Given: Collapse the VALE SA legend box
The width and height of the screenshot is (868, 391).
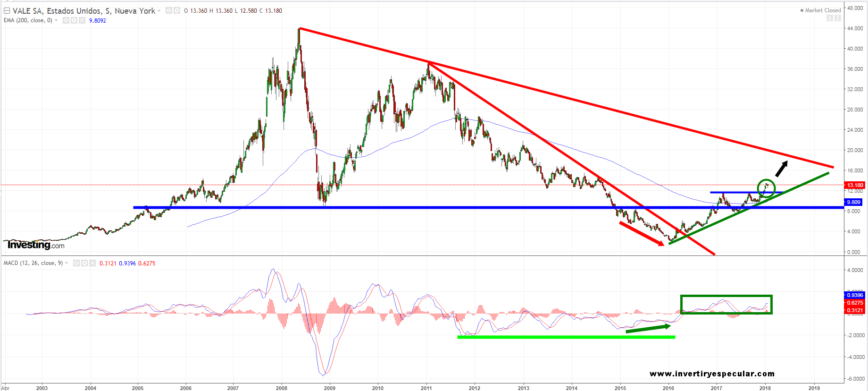Looking at the screenshot, I should [7, 10].
